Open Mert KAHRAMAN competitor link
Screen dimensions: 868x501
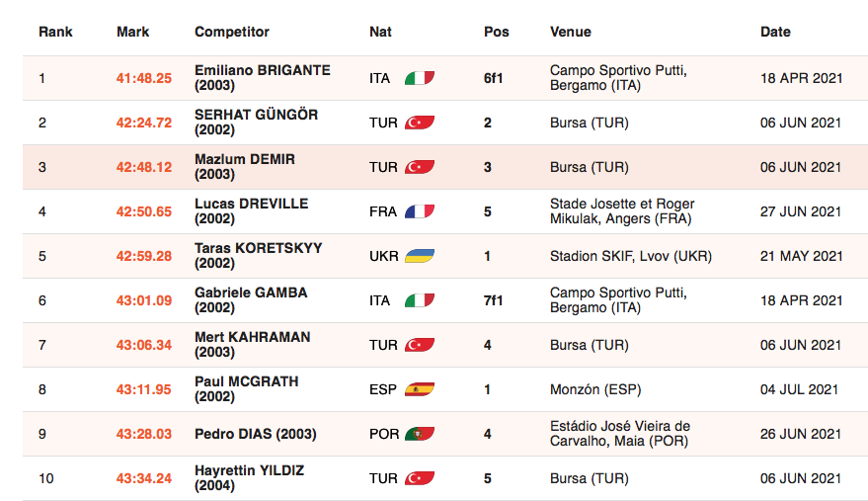pyautogui.click(x=253, y=344)
